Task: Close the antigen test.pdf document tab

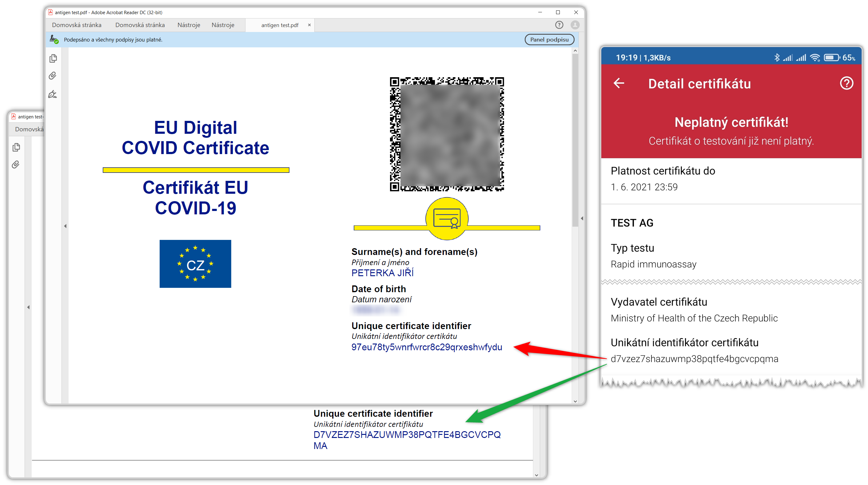Action: click(309, 25)
